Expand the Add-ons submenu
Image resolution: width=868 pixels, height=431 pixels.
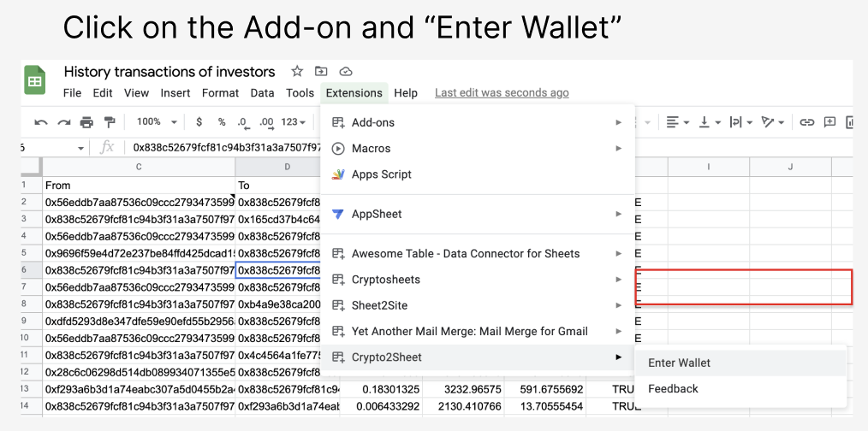[x=477, y=122]
